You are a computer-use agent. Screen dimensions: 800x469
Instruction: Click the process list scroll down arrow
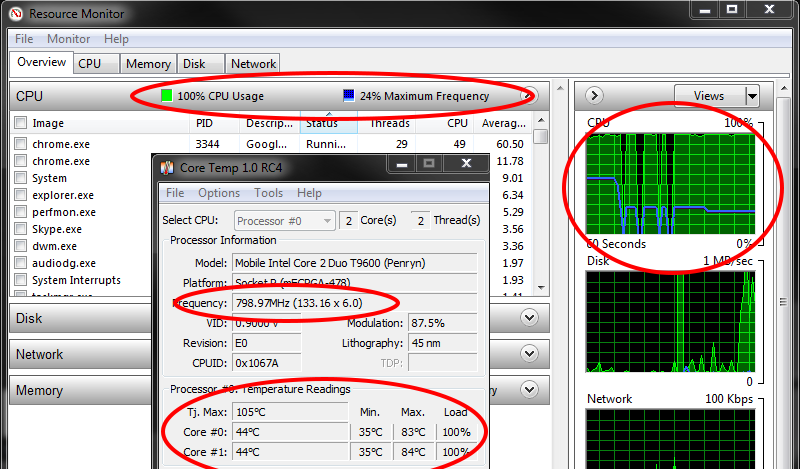(x=541, y=288)
